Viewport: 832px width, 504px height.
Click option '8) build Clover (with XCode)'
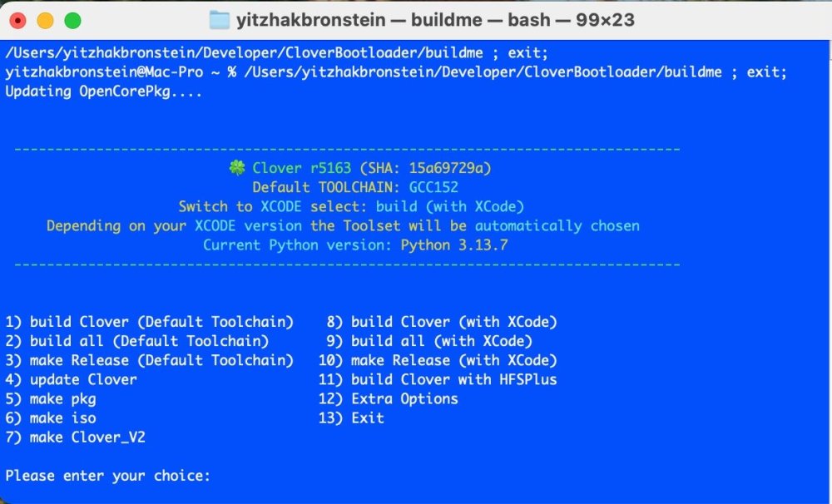point(442,322)
